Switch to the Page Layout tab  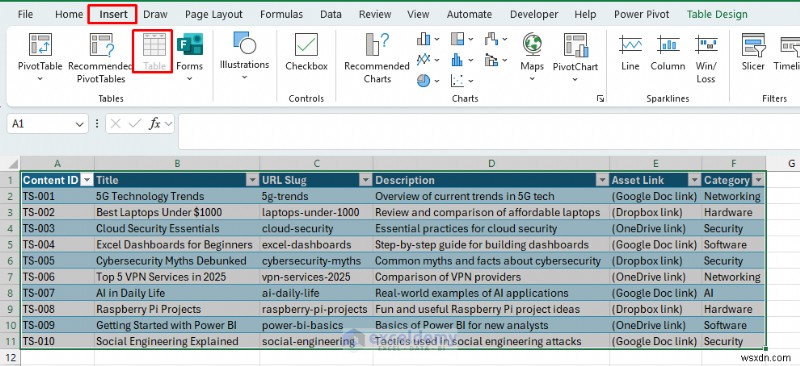214,14
